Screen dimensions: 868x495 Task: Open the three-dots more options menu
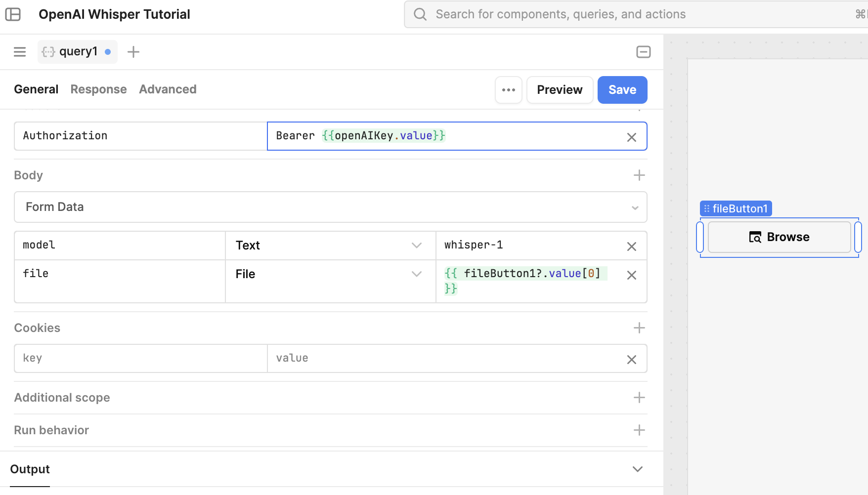click(508, 90)
